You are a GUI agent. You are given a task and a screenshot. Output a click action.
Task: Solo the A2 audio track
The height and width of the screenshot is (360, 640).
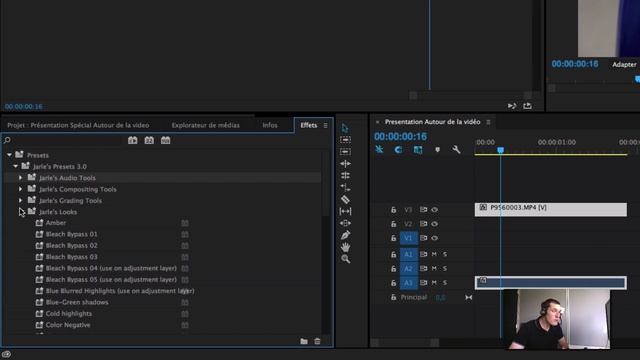click(x=445, y=269)
